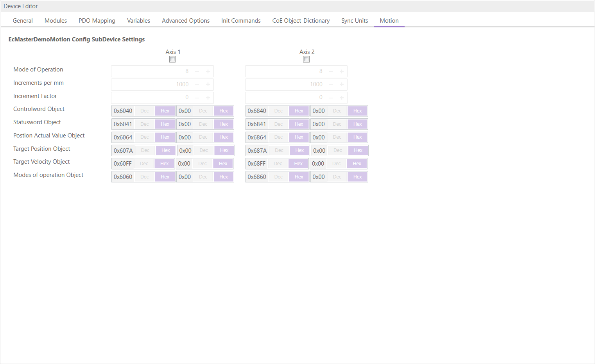Image resolution: width=595 pixels, height=364 pixels.
Task: Enable the Axis 1 checkbox
Action: click(172, 59)
